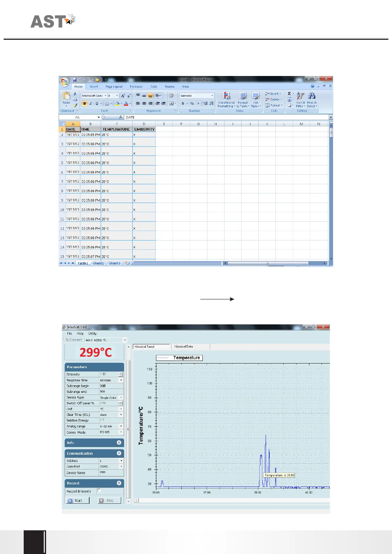This screenshot has height=554, width=392.
Task: Open Format as Table gallery
Action: point(243,100)
